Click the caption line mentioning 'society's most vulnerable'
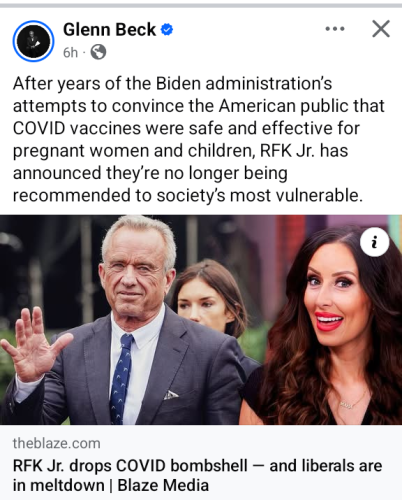402x500 pixels. click(188, 195)
